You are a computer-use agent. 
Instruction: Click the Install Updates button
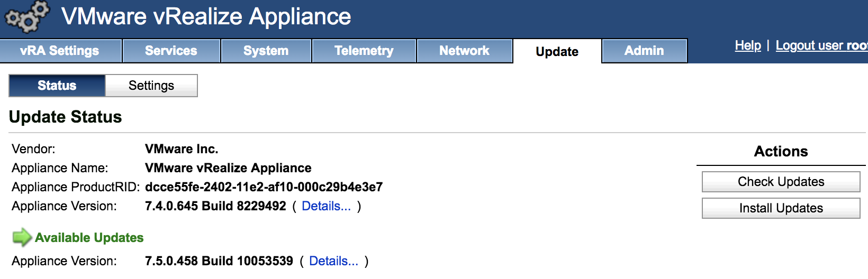[781, 208]
